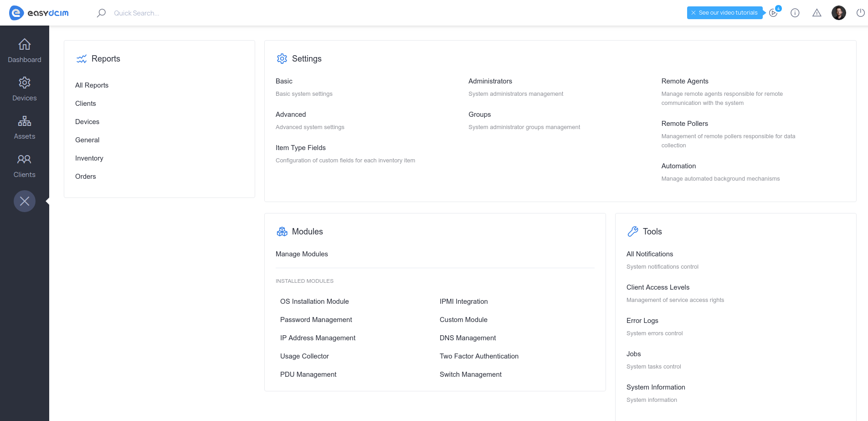Viewport: 868px width, 421px height.
Task: Click 'INSTALLED MODULES' label
Action: click(x=304, y=281)
